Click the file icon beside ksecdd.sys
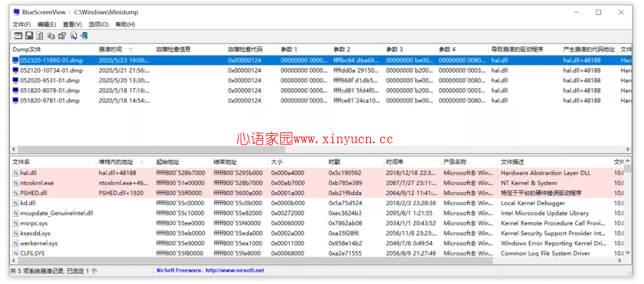 coord(16,233)
